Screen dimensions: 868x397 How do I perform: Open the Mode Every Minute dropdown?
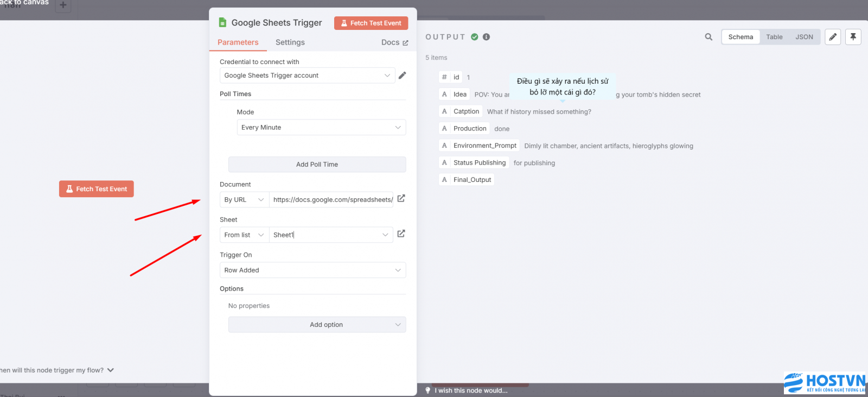(x=321, y=127)
